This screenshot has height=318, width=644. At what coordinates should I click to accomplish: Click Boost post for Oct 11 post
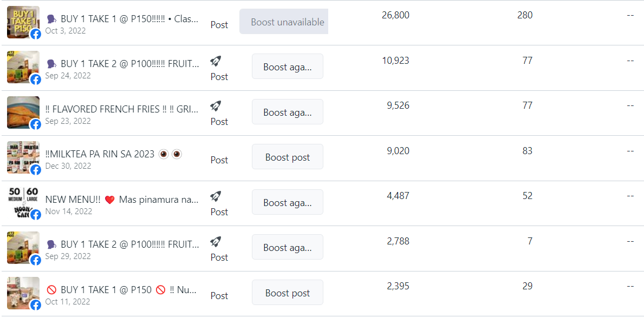pos(288,293)
